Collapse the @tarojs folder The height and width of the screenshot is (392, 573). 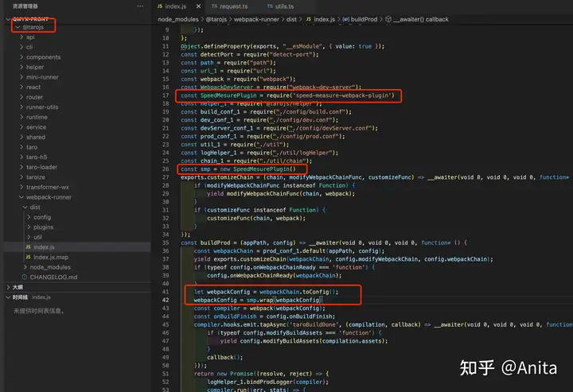click(x=18, y=27)
